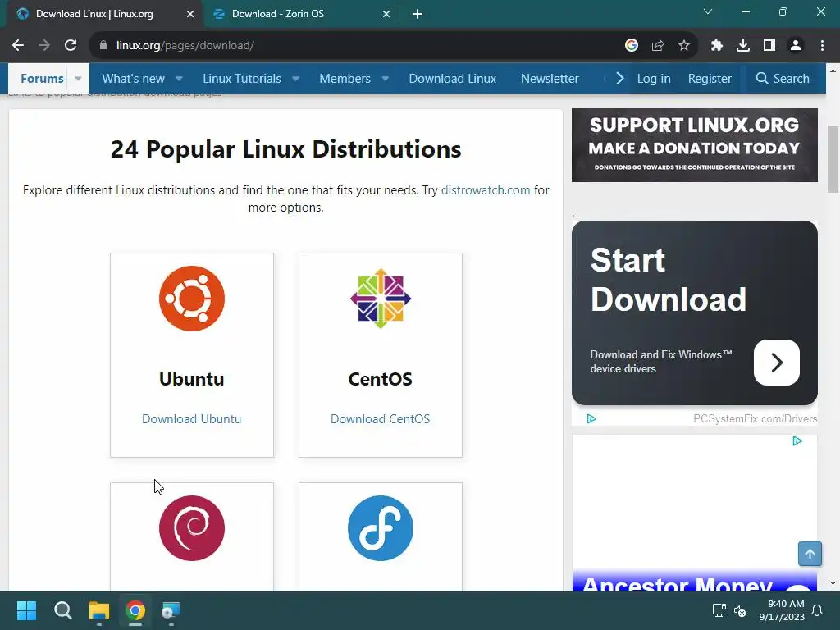Open Linux Tutorials from navbar

[x=242, y=79]
